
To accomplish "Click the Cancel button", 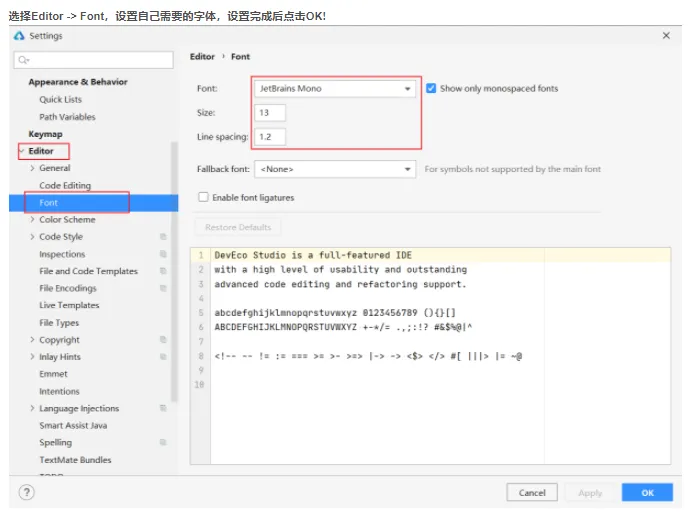I will tap(532, 492).
